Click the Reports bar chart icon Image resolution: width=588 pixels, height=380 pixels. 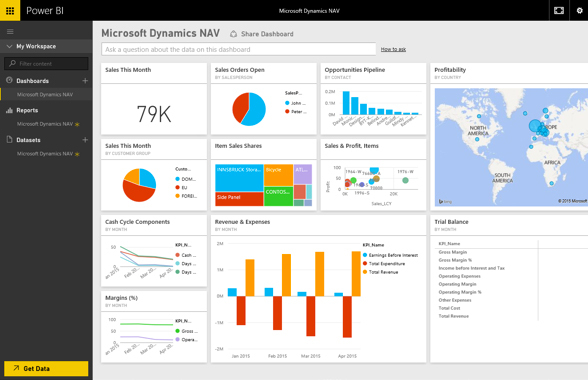pos(9,110)
